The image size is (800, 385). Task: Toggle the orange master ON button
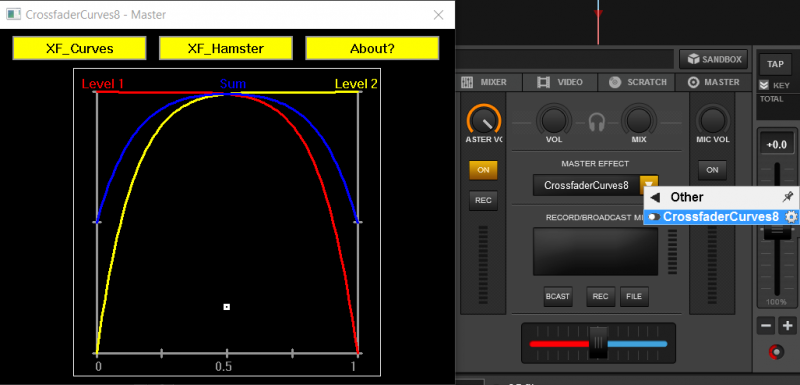tap(483, 170)
